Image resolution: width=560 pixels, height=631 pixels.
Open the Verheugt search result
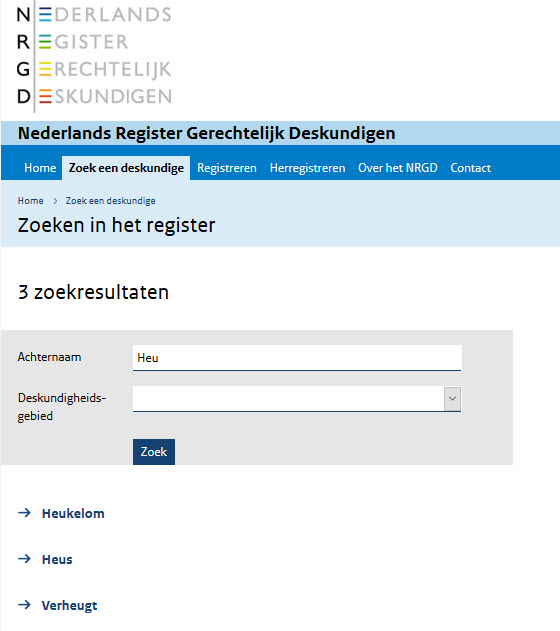click(69, 605)
